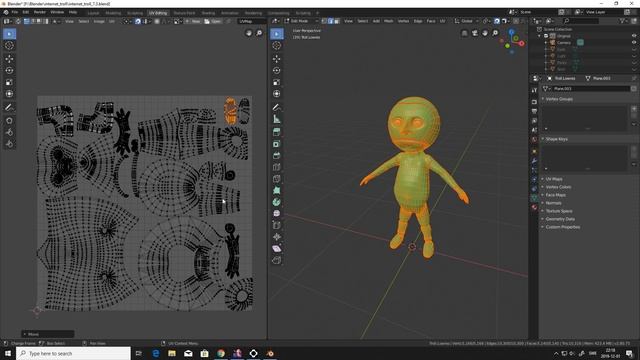This screenshot has height=360, width=640.
Task: Click the pan hand icon in UV editor
Action: [x=249, y=33]
